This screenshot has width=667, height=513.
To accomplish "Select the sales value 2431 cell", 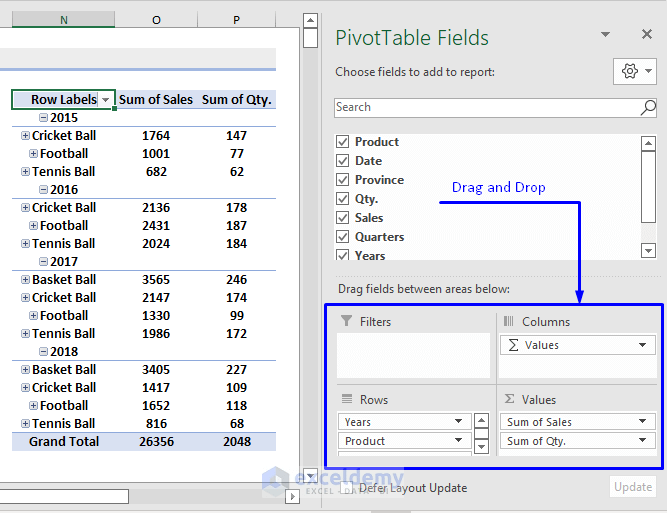I will (x=156, y=225).
